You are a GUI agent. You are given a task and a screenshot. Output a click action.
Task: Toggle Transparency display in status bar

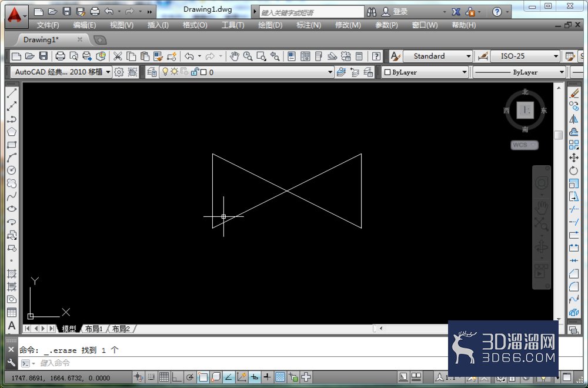[280, 377]
